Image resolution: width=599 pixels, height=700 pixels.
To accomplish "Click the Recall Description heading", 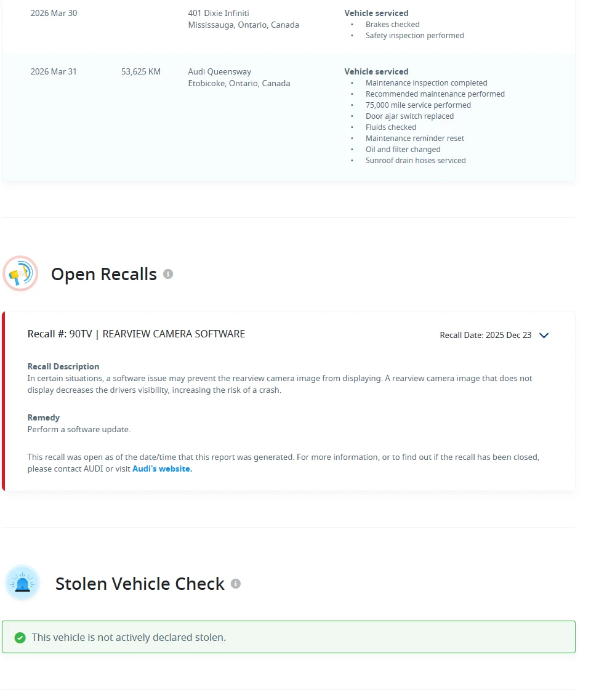I will (x=63, y=366).
